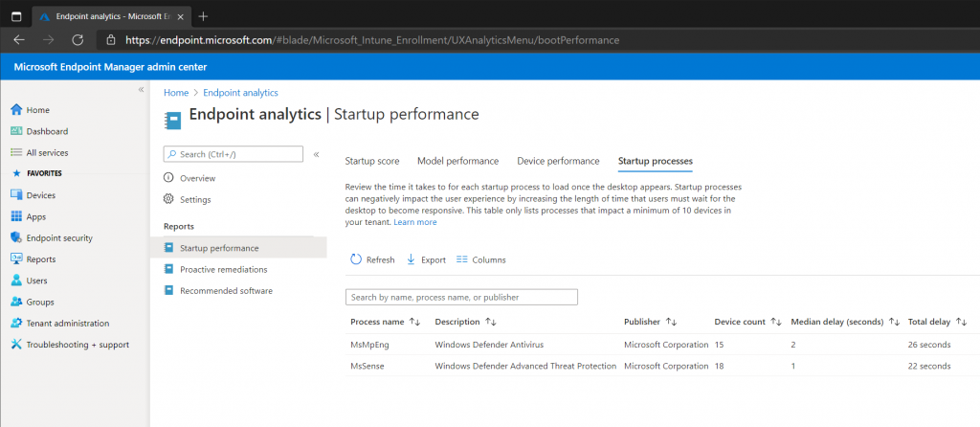
Task: Collapse the Endpoint analytics menu pane
Action: [x=316, y=154]
